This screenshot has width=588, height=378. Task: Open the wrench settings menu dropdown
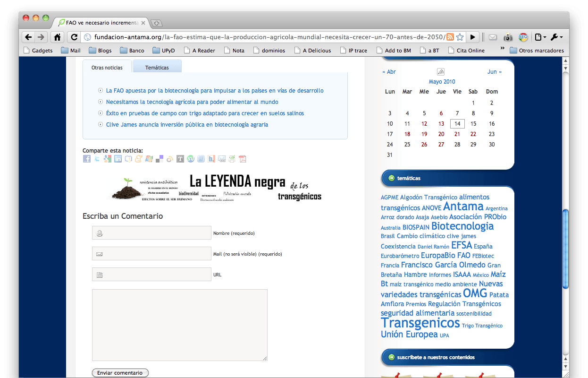pyautogui.click(x=557, y=37)
